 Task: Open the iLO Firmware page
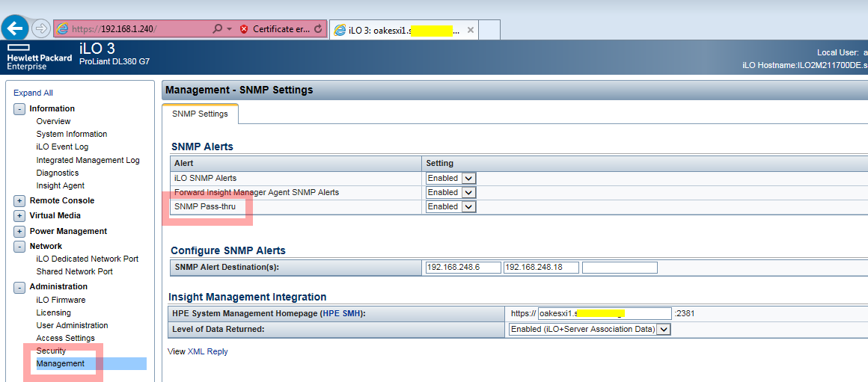pyautogui.click(x=61, y=300)
